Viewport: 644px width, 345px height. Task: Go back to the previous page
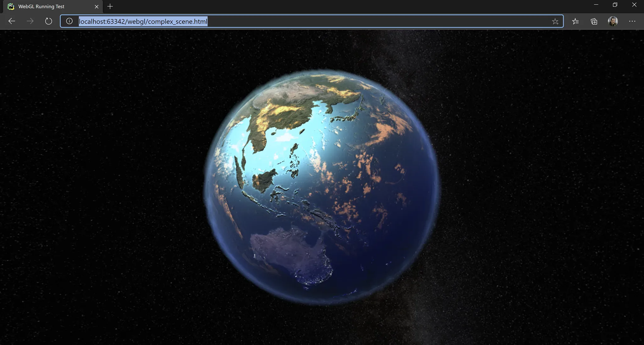(12, 21)
